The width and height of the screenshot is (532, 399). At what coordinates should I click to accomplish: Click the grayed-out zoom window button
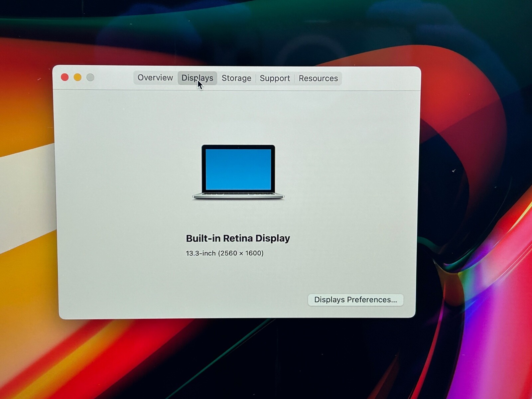pos(90,77)
